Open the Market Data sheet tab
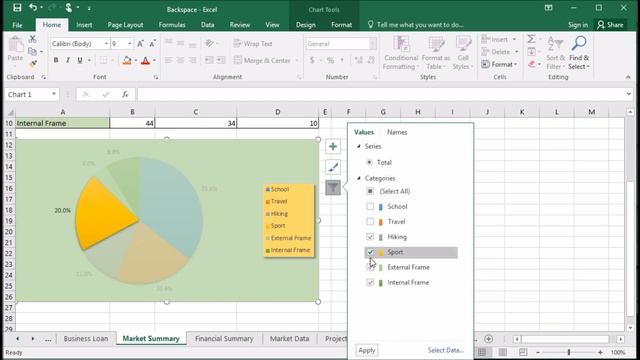 click(x=289, y=339)
